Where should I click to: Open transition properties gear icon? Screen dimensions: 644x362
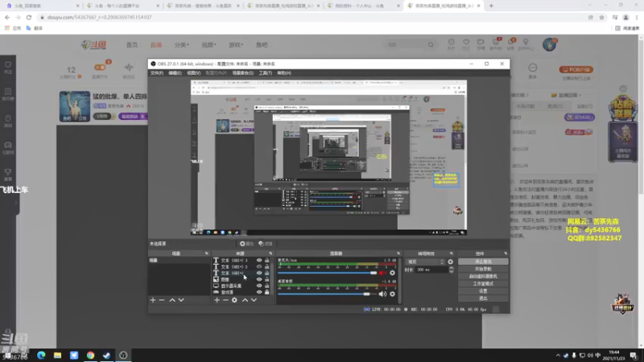pos(451,262)
